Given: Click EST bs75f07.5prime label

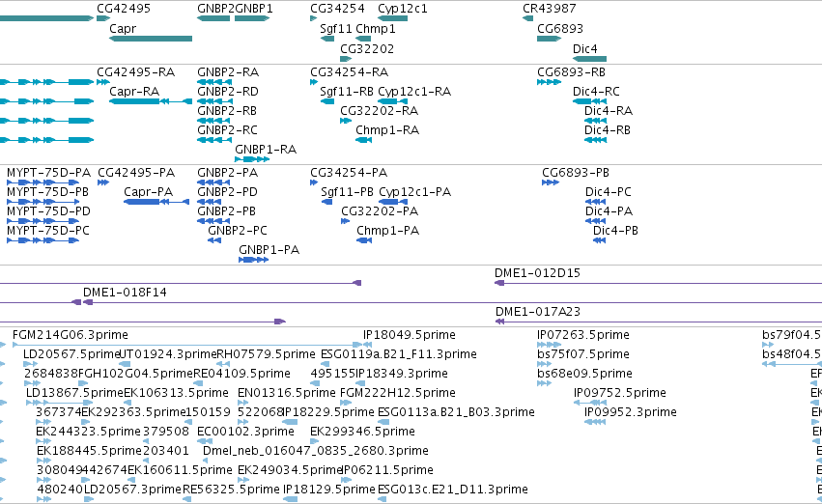Looking at the screenshot, I should pos(583,354).
